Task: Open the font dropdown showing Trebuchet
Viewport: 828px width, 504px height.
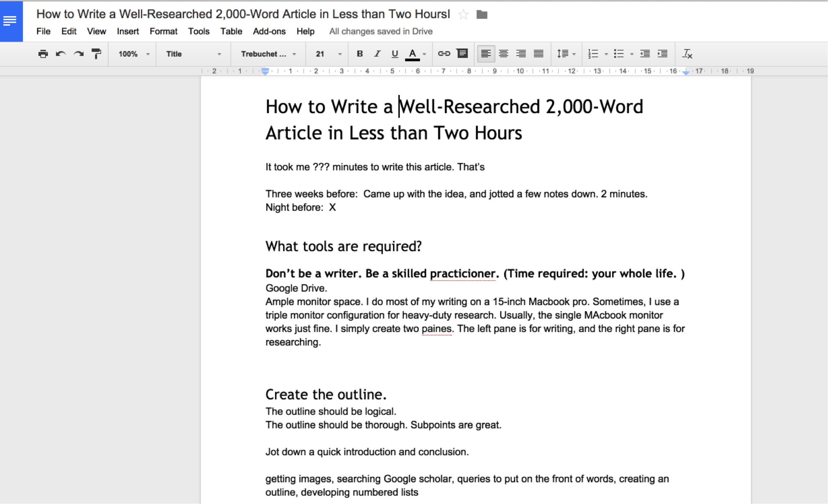Action: (268, 54)
